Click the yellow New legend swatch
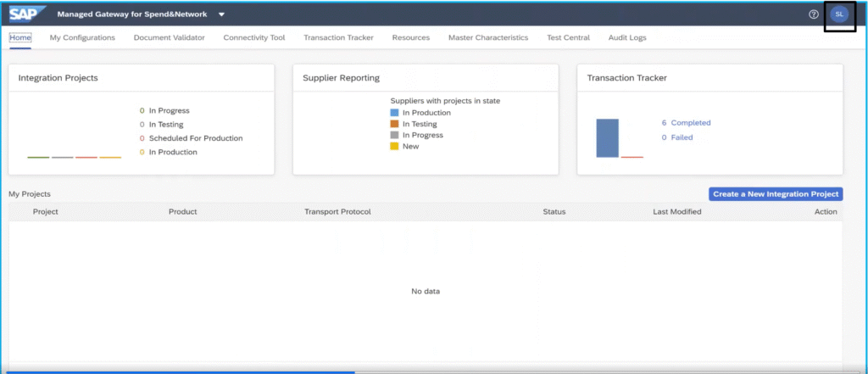This screenshot has width=868, height=374. pos(395,146)
